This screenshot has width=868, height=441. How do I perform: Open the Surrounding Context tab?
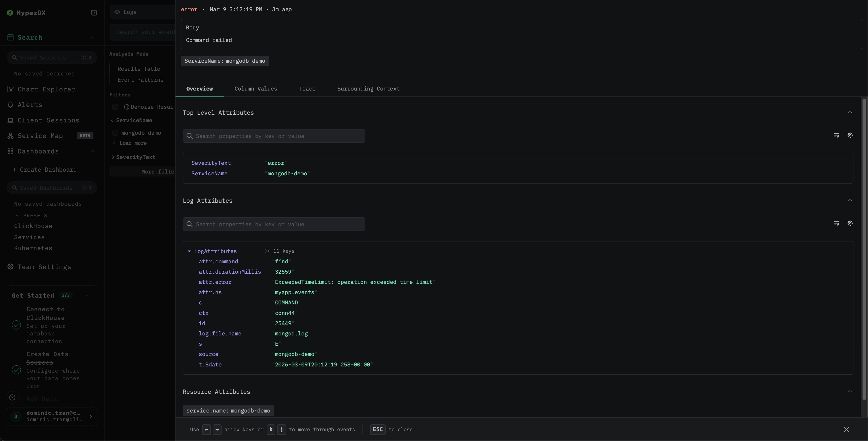click(368, 89)
